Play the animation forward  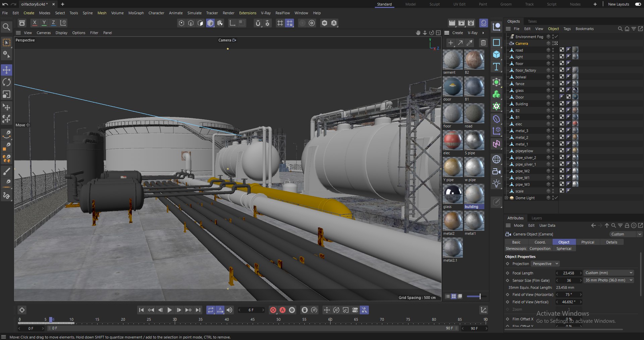coord(169,310)
